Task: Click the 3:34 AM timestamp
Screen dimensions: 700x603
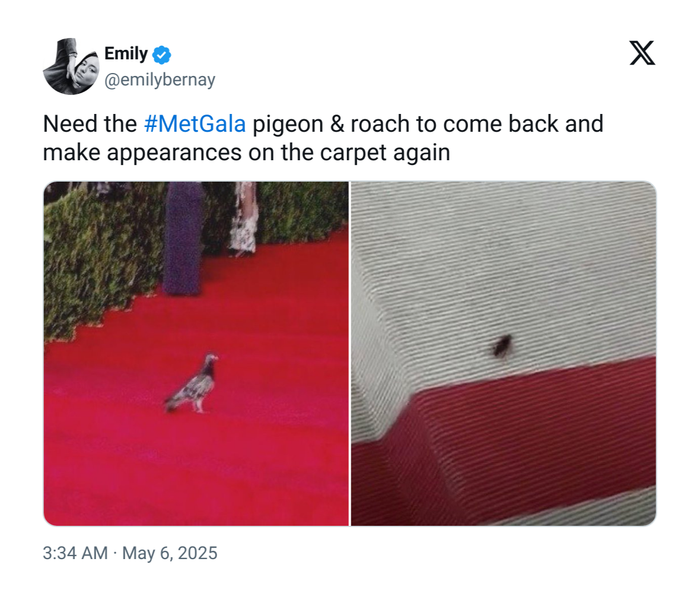Action: [75, 553]
